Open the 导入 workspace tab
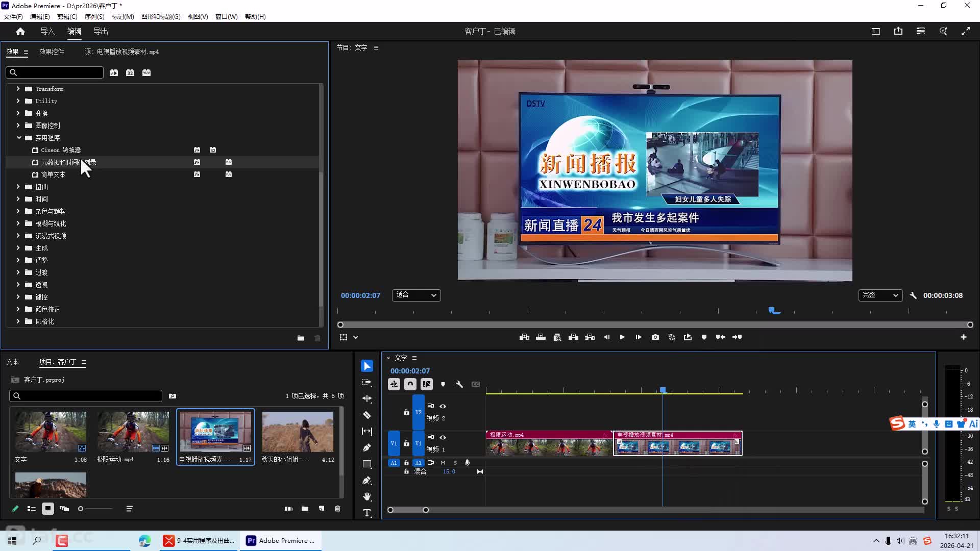 click(47, 31)
